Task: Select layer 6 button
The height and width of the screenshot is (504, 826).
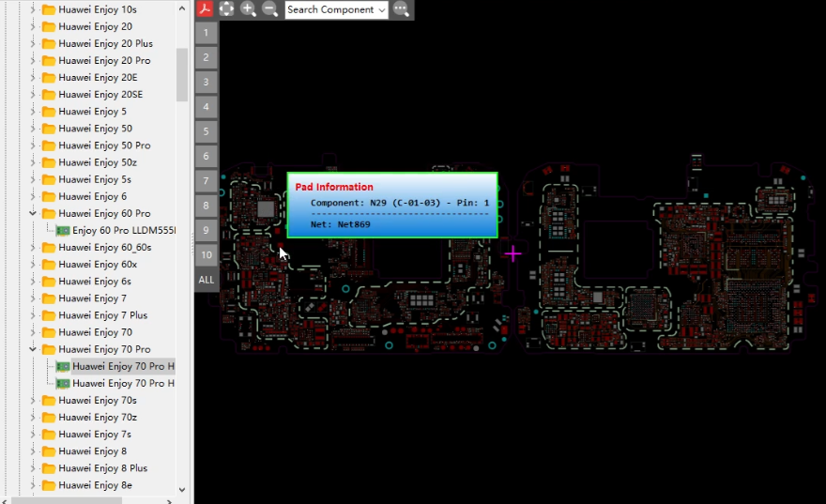Action: pyautogui.click(x=206, y=157)
